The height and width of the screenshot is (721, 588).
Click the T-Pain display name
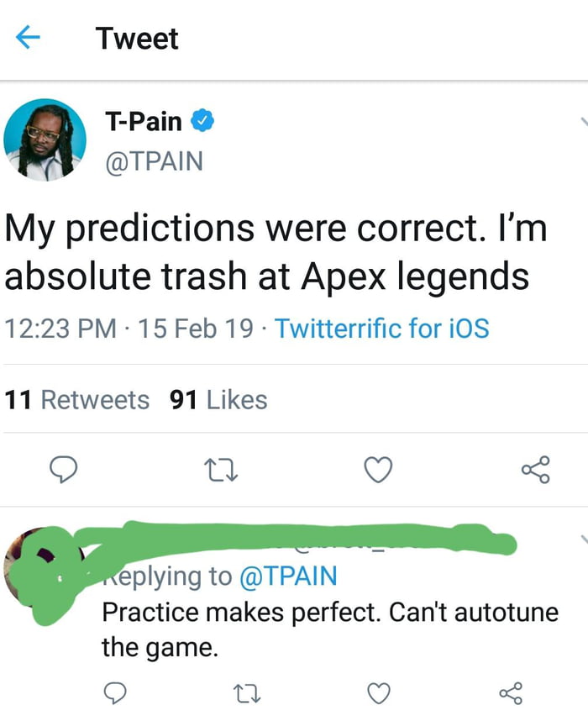[x=143, y=122]
